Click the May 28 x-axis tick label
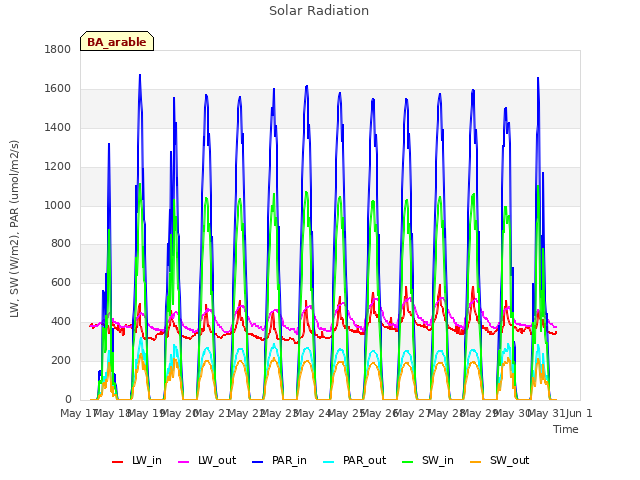The width and height of the screenshot is (640, 480). (446, 413)
